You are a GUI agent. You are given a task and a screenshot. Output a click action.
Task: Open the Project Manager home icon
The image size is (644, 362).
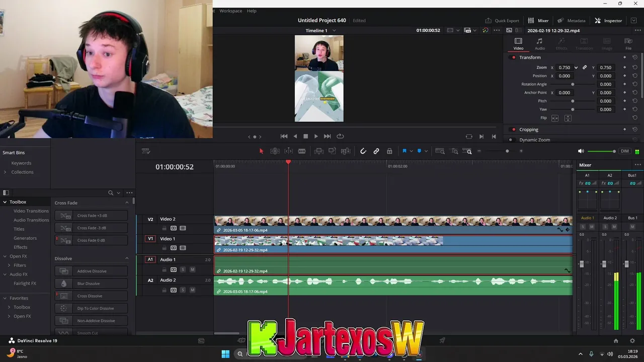point(616,341)
